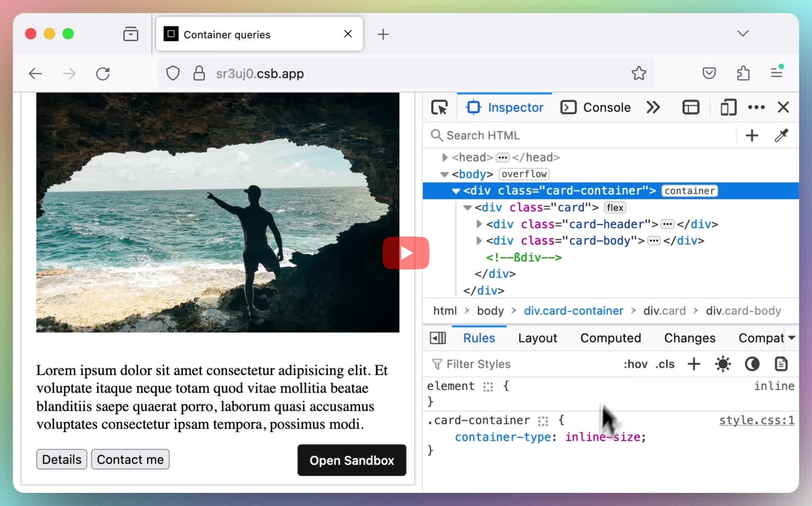Switch to the Inspector tab

coord(504,107)
